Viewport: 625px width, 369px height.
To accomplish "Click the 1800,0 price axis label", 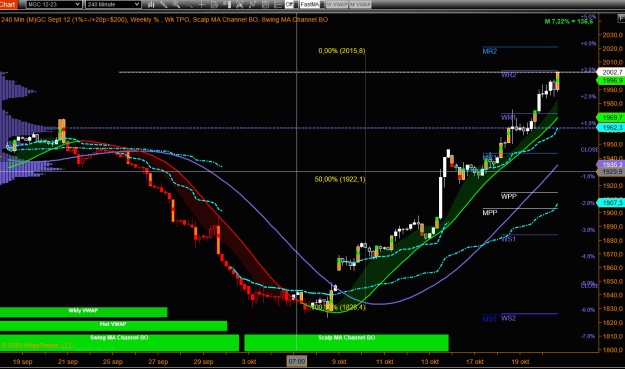I will coord(613,350).
